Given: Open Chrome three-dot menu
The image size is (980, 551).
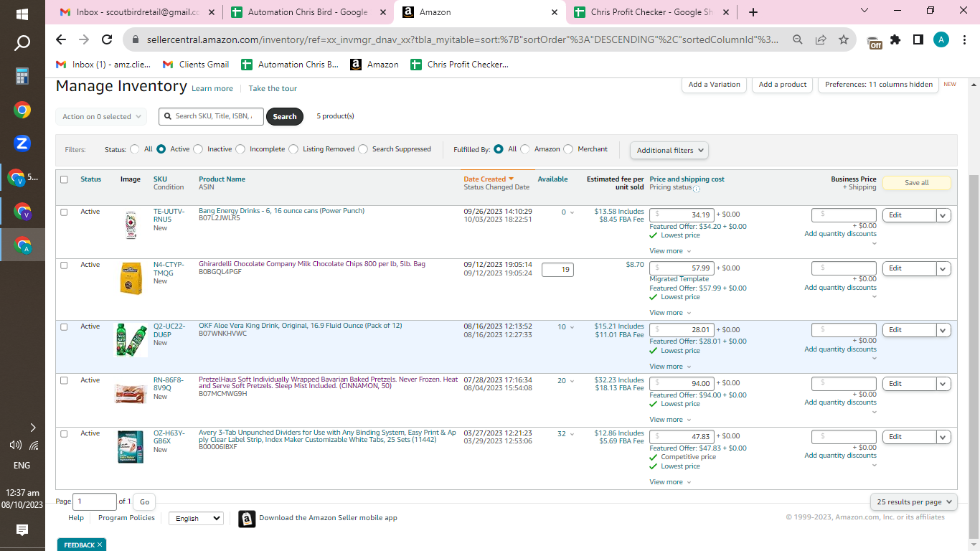Looking at the screenshot, I should 964,39.
